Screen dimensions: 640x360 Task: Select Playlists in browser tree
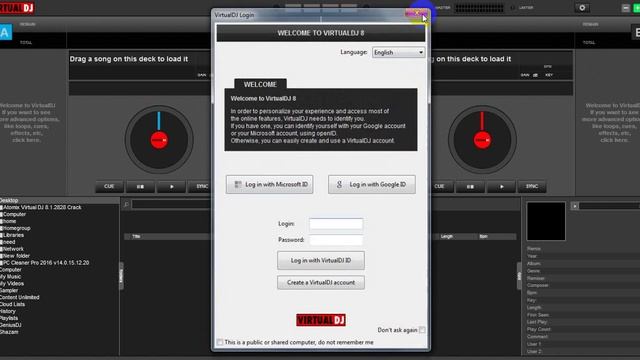pos(9,318)
